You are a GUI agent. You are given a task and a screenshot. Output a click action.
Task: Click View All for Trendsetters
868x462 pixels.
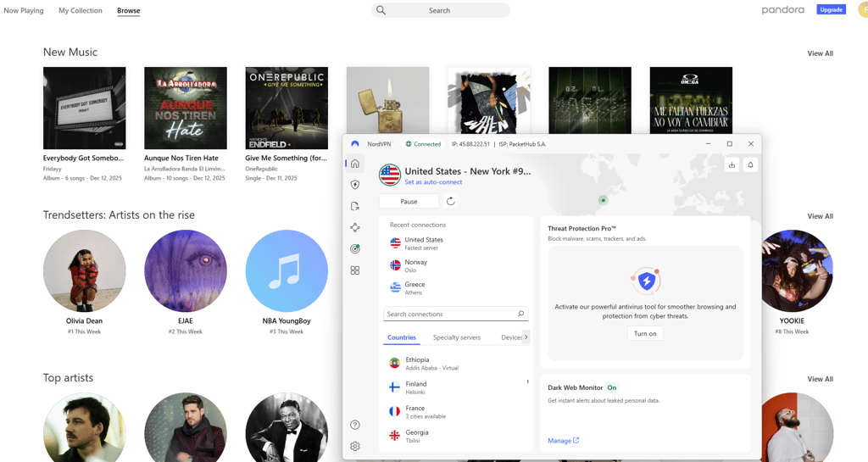(820, 216)
